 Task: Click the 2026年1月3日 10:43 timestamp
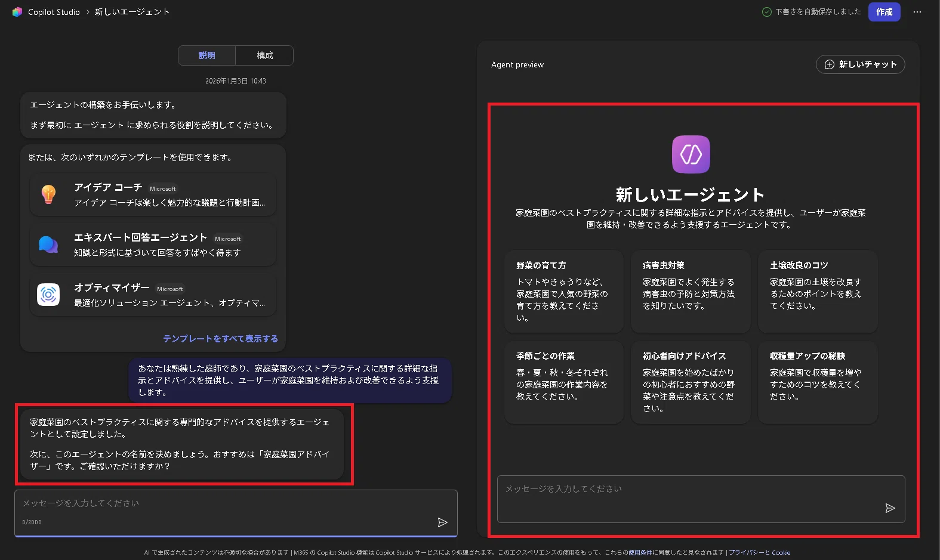point(236,81)
